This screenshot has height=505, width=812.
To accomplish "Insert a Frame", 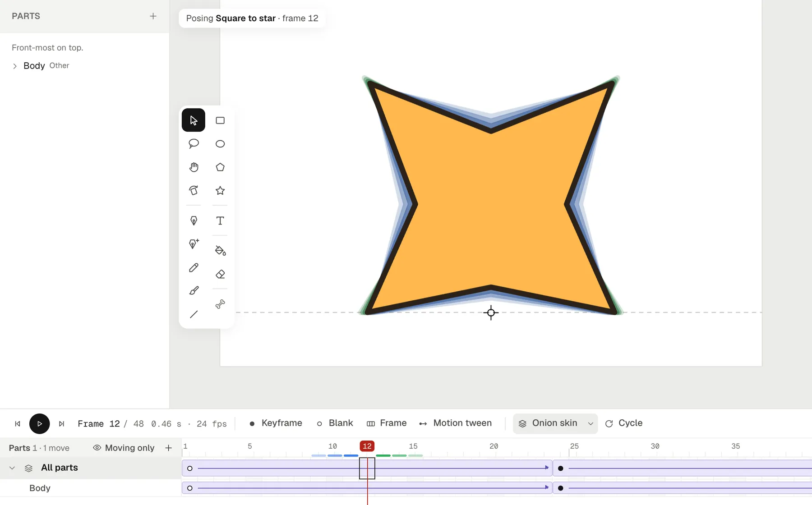I will pos(387,423).
